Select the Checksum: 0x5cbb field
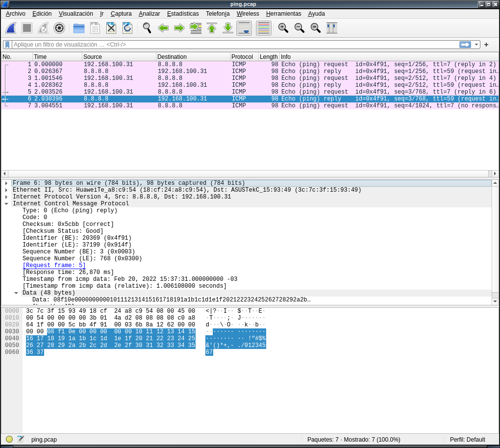500x448 pixels. point(68,224)
